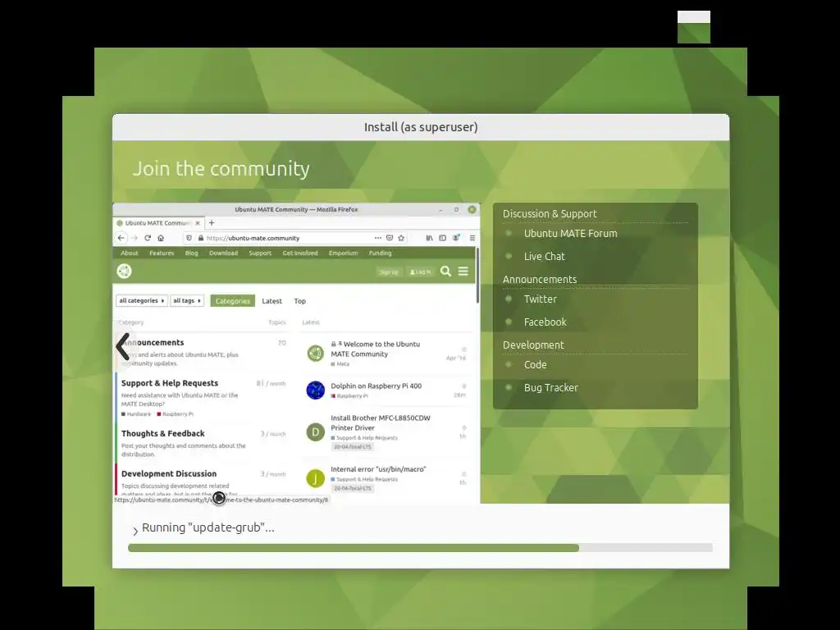Open the Development Discussion category
Image resolution: width=840 pixels, height=630 pixels.
[169, 473]
